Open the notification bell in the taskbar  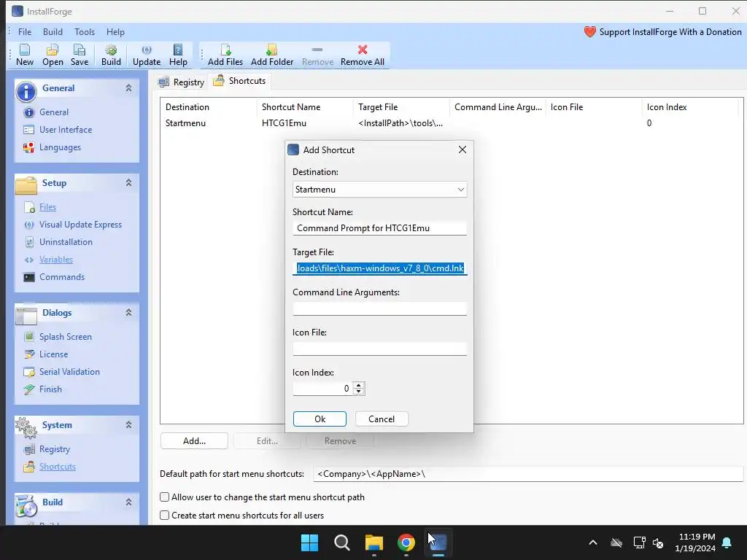pyautogui.click(x=727, y=542)
